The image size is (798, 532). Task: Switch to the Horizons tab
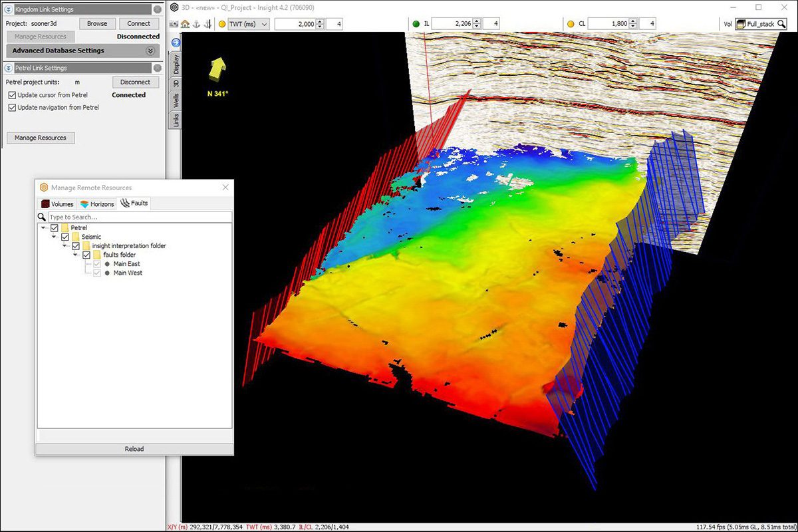pos(97,204)
